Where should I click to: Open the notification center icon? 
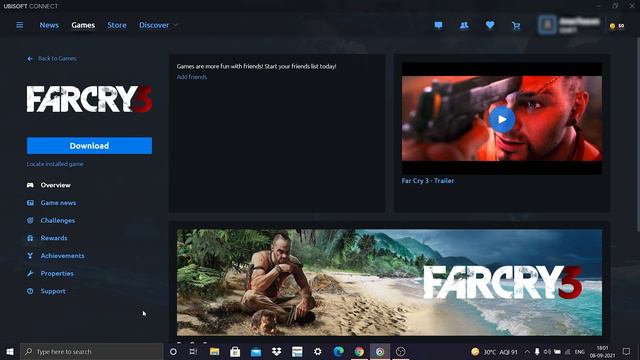(x=627, y=351)
